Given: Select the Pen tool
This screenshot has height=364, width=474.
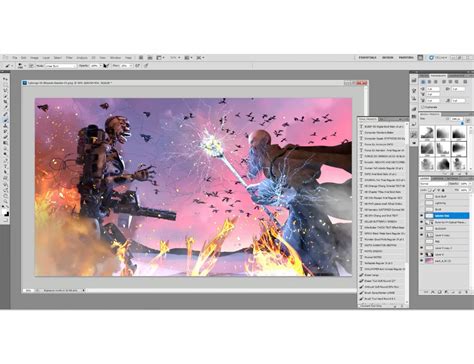Looking at the screenshot, I should tap(5, 160).
